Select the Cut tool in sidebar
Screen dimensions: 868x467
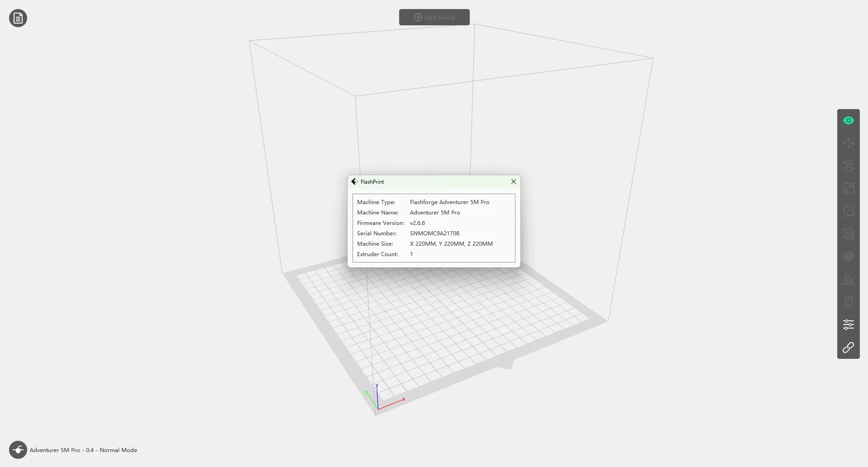pos(848,211)
